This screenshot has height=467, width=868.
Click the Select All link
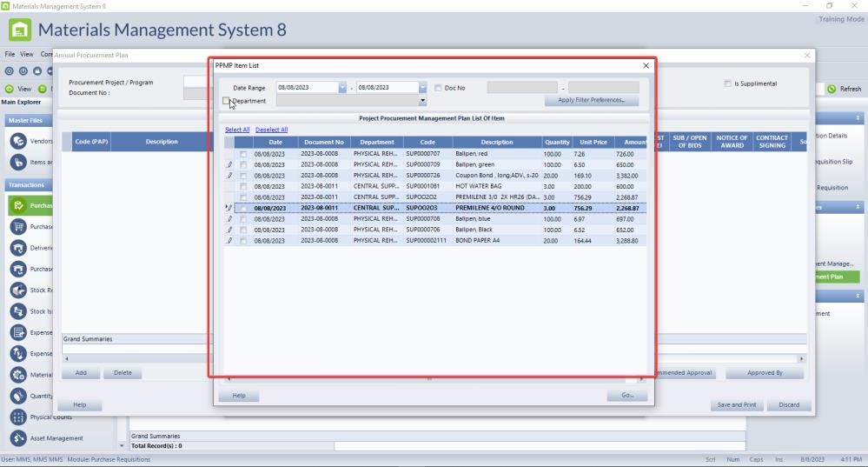tap(237, 130)
